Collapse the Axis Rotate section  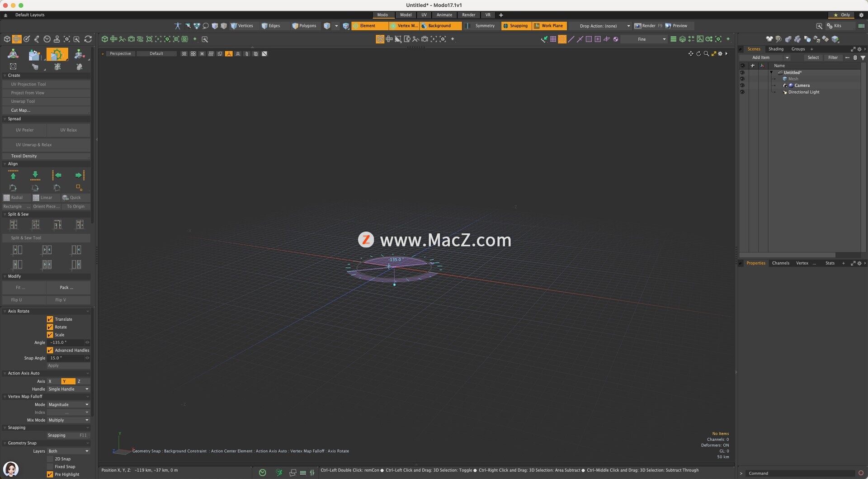click(5, 311)
